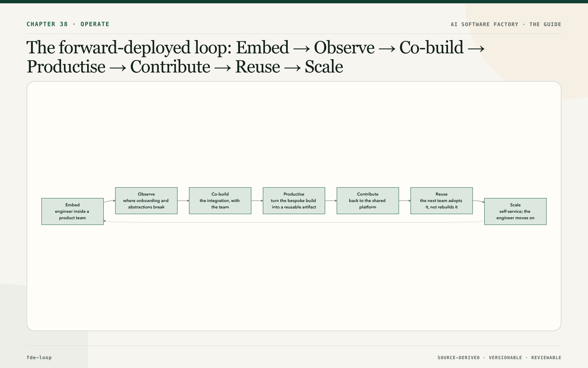Screen dimensions: 588x368
Task: Select the Observe step box
Action: (x=146, y=201)
